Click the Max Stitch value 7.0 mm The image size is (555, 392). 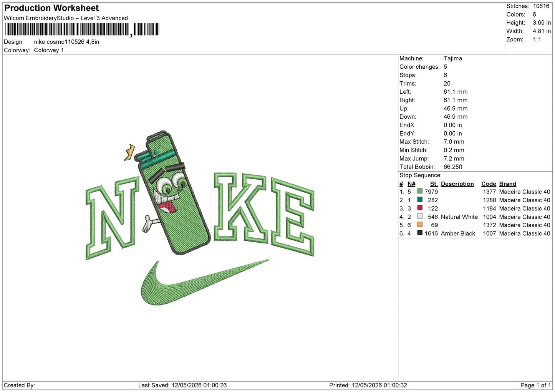454,142
